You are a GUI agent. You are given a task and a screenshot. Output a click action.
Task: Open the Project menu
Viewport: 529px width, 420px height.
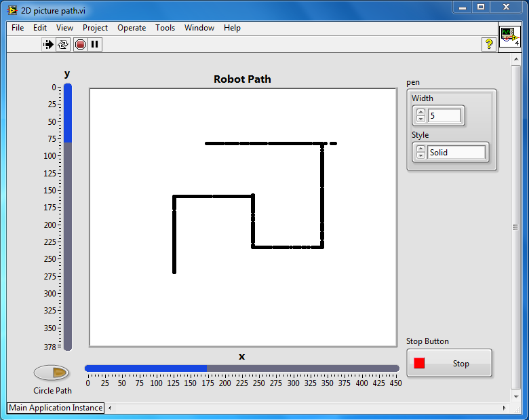pyautogui.click(x=95, y=28)
